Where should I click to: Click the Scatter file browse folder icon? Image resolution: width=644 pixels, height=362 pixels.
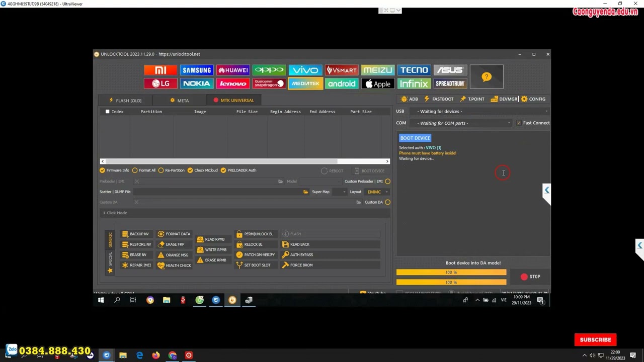(305, 192)
